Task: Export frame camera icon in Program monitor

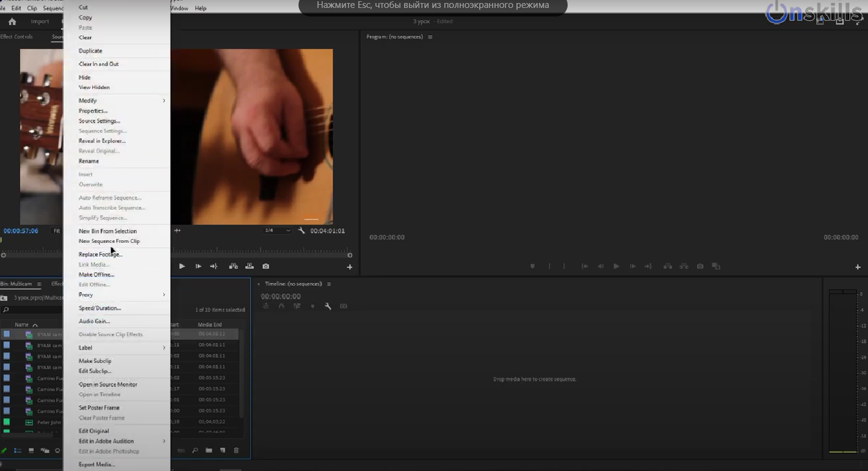Action: [x=700, y=266]
